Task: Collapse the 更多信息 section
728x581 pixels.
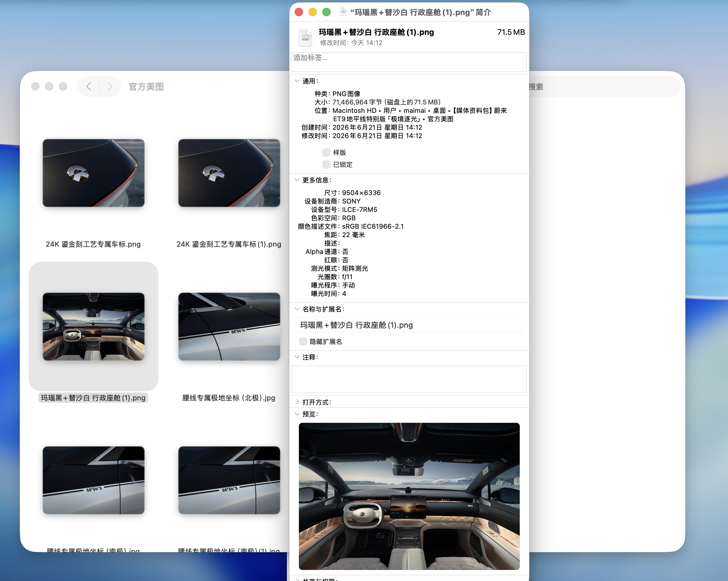Action: point(297,180)
